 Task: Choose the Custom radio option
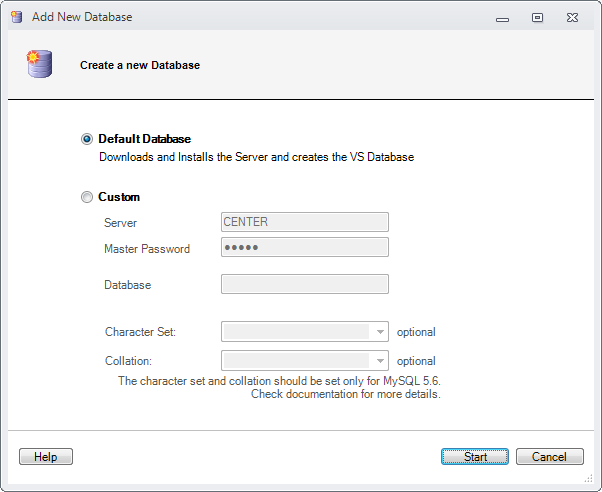pos(87,197)
